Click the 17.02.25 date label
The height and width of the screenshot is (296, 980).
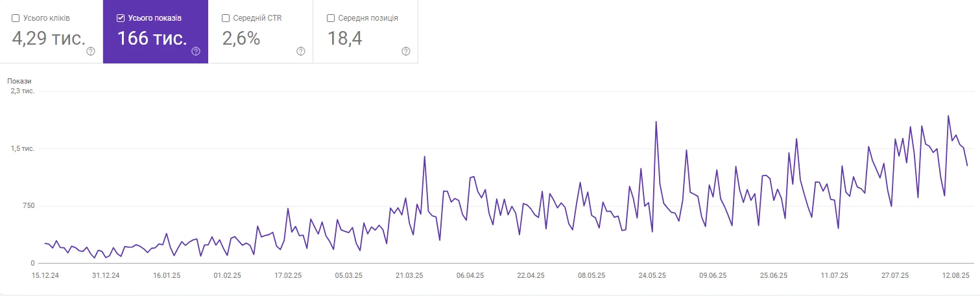point(288,275)
